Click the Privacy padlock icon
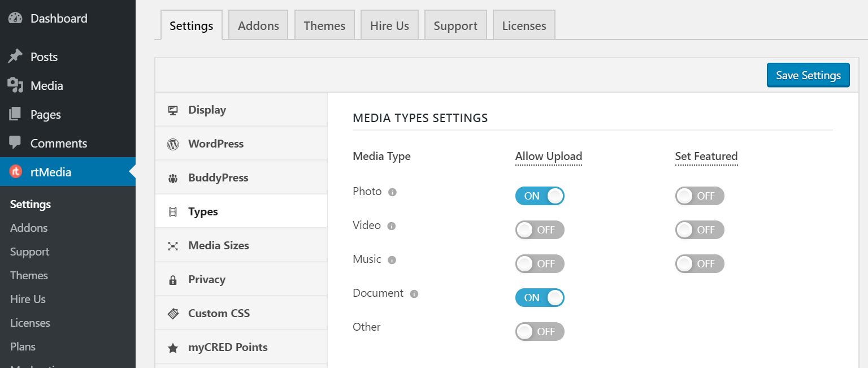The image size is (868, 368). [x=173, y=279]
